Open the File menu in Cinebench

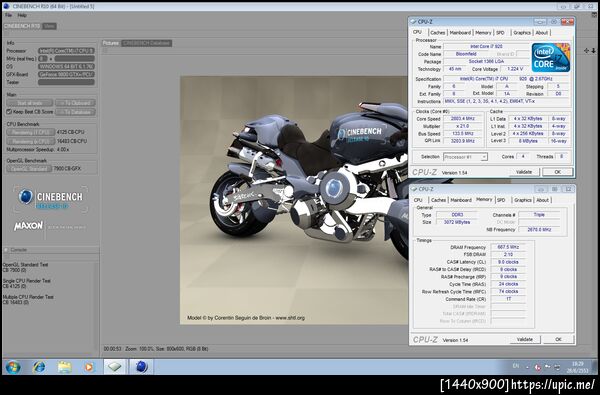point(8,15)
